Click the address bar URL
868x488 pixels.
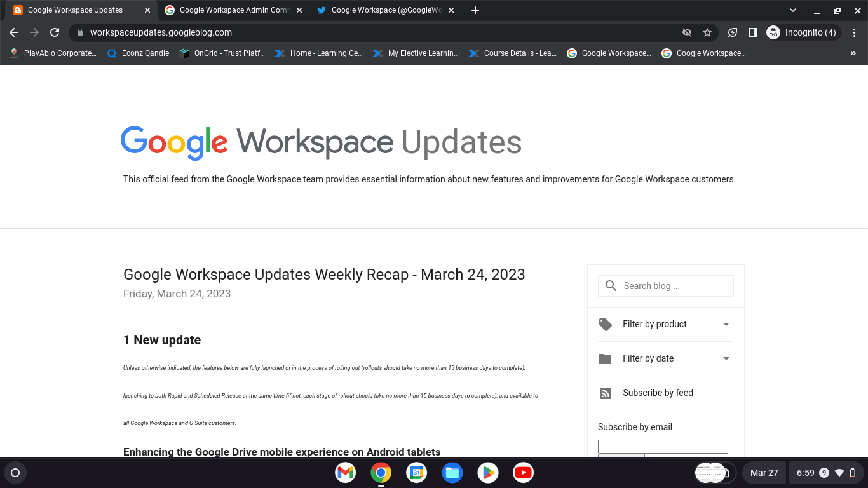[x=161, y=32]
